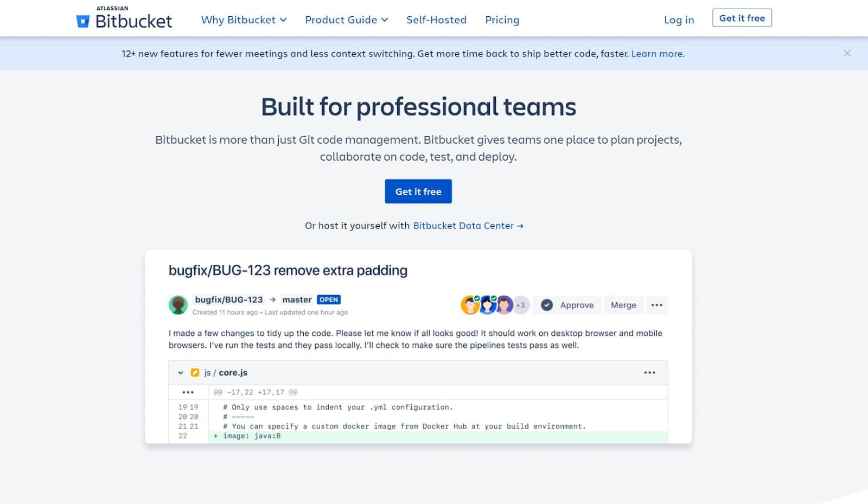Collapse the core.js diff chevron

click(180, 372)
